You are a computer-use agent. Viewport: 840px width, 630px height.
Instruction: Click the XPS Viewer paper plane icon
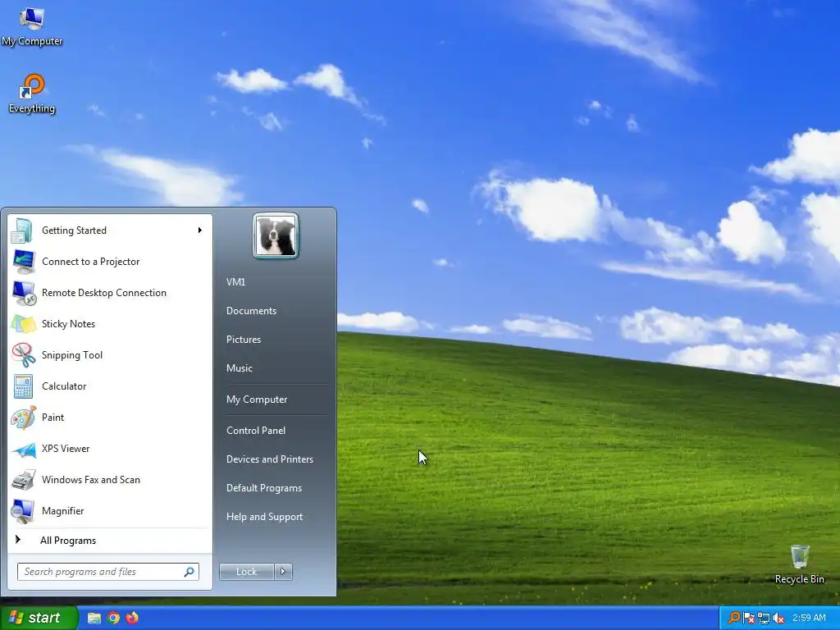tap(23, 449)
